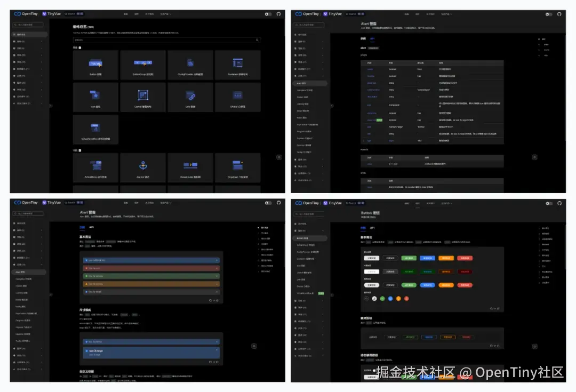Select 'ConfigProvider' item in Button page sidebar
The image size is (576, 392).
308,252
